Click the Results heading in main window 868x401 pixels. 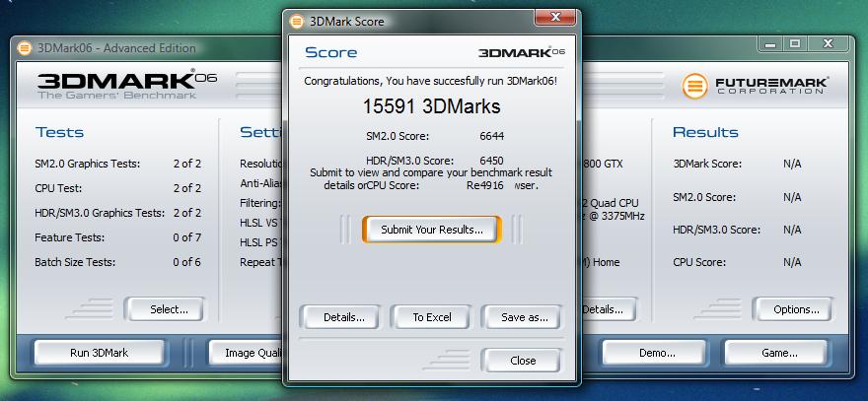tap(705, 132)
